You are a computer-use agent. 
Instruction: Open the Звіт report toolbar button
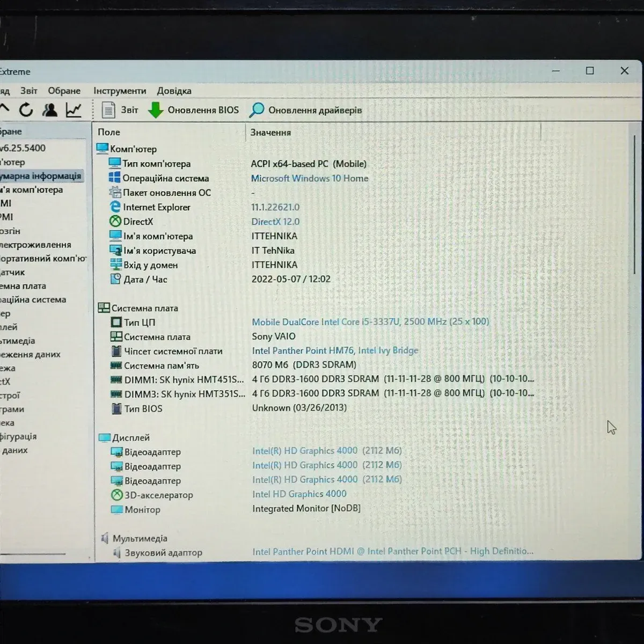pyautogui.click(x=120, y=110)
